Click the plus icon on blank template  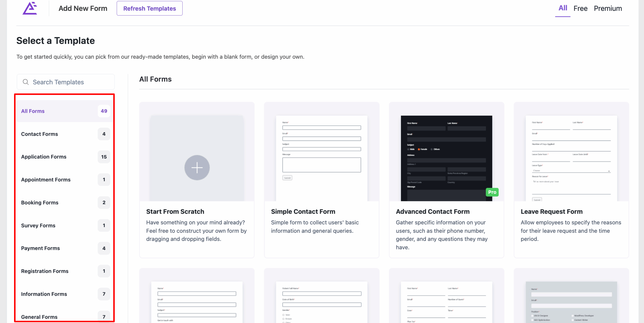197,168
